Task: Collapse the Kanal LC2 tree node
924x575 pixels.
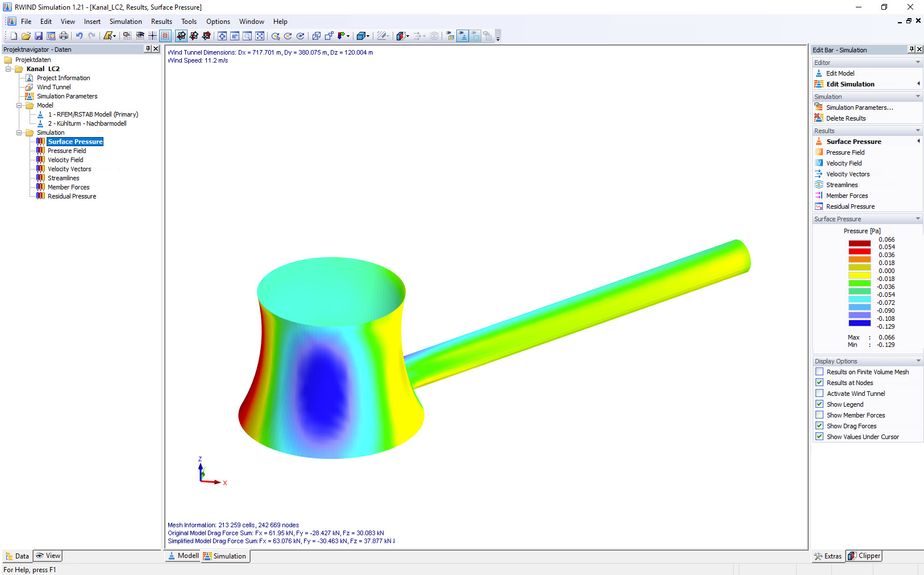Action: point(9,69)
